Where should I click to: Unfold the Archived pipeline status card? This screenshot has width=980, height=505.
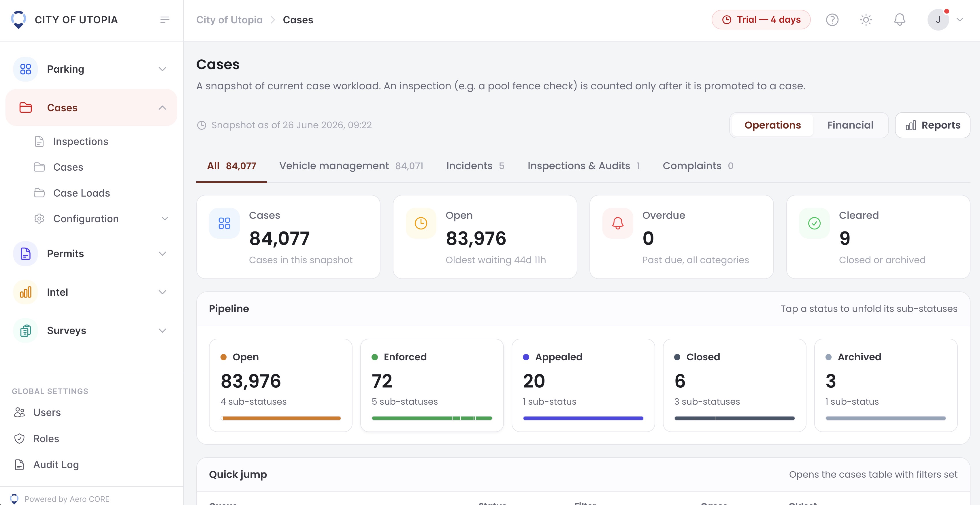(886, 385)
